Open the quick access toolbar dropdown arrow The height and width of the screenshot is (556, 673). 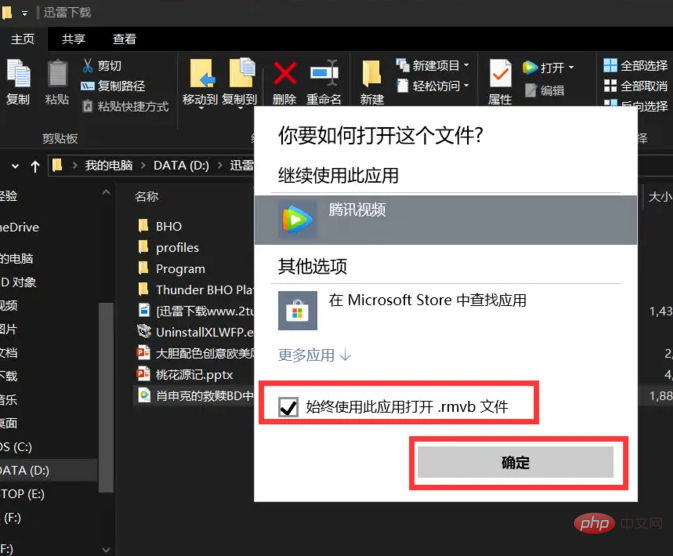(x=24, y=13)
